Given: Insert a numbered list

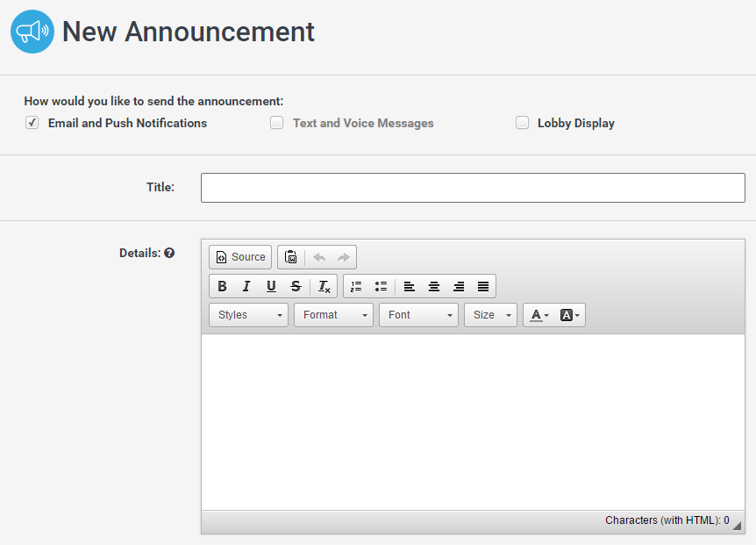Looking at the screenshot, I should 356,286.
